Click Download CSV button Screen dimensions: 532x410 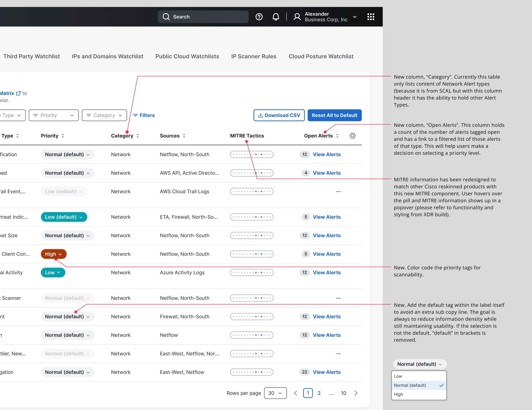click(x=279, y=115)
